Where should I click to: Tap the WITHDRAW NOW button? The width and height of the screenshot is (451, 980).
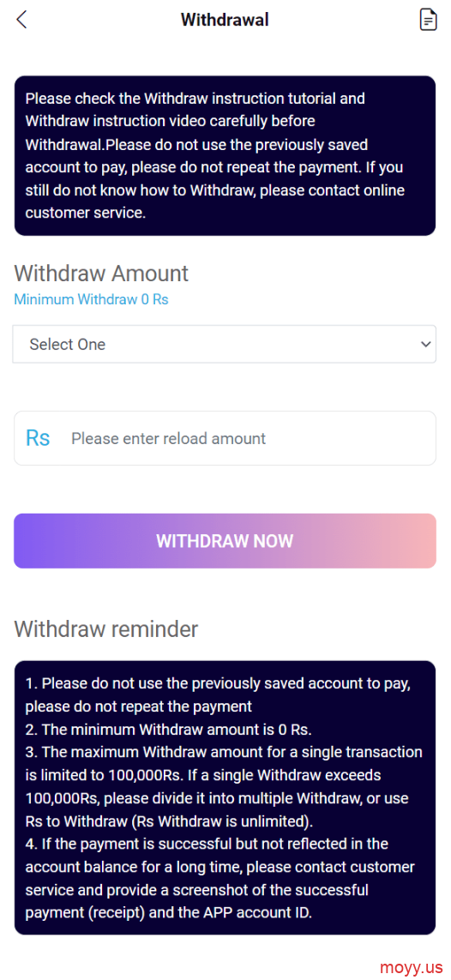click(x=225, y=541)
